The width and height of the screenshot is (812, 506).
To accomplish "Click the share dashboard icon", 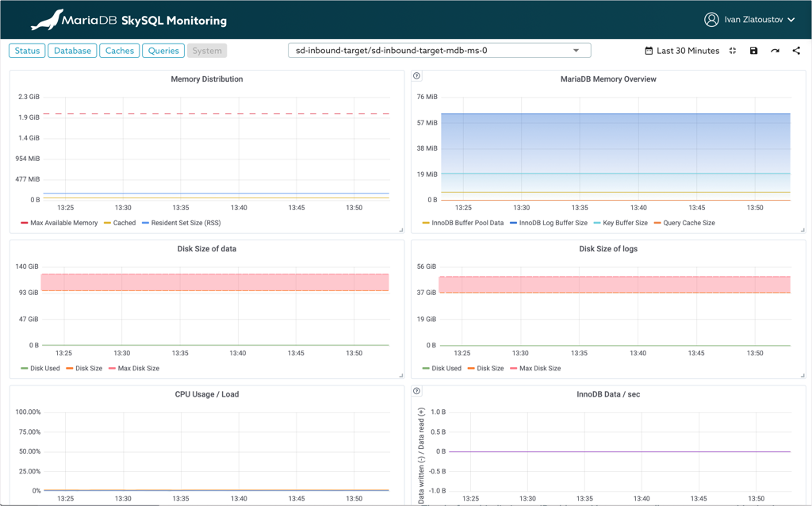I will [796, 51].
